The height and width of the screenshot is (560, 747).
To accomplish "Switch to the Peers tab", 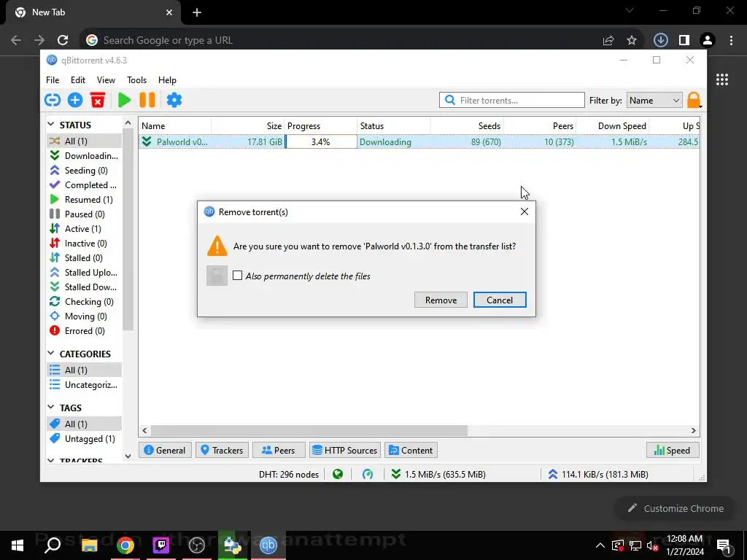I will coord(279,450).
